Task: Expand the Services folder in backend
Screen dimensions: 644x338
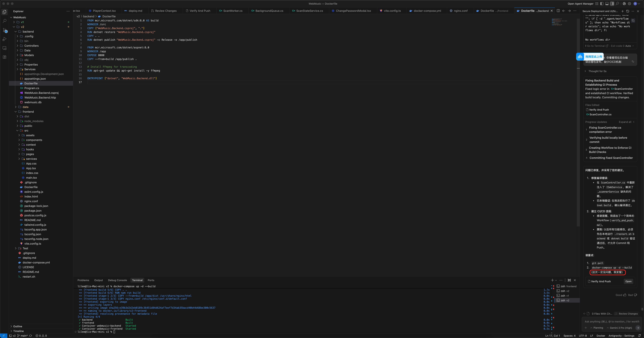Action: [30, 69]
